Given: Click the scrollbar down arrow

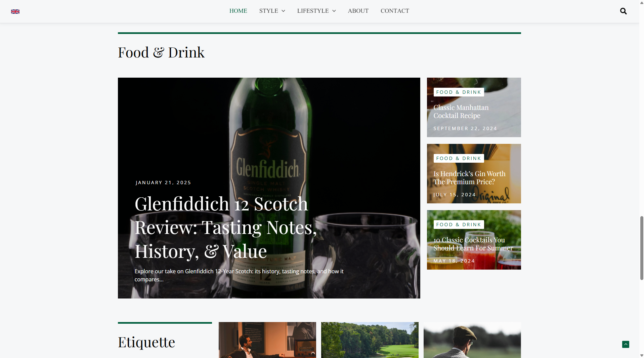Looking at the screenshot, I should [642, 355].
